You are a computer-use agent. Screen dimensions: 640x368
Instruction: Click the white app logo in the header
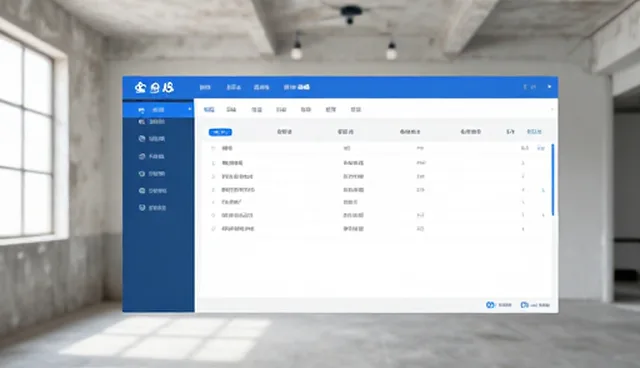coord(154,87)
